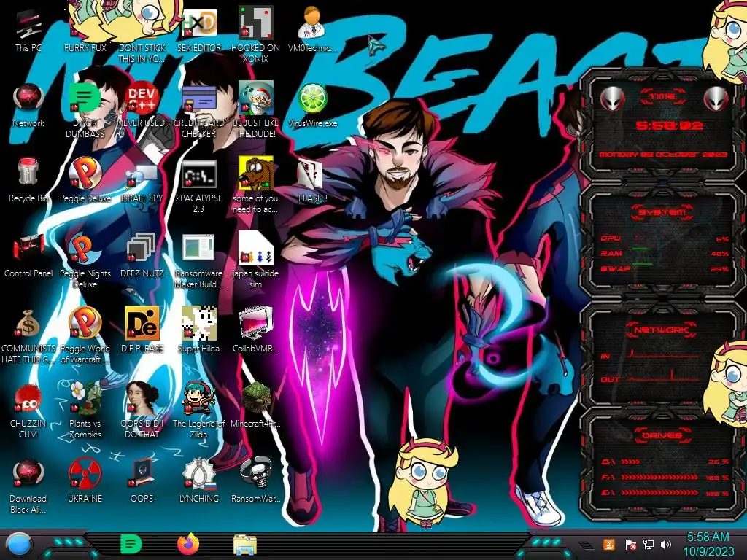This screenshot has height=560, width=747.
Task: Click the left alien head on gadget
Action: pos(612,98)
